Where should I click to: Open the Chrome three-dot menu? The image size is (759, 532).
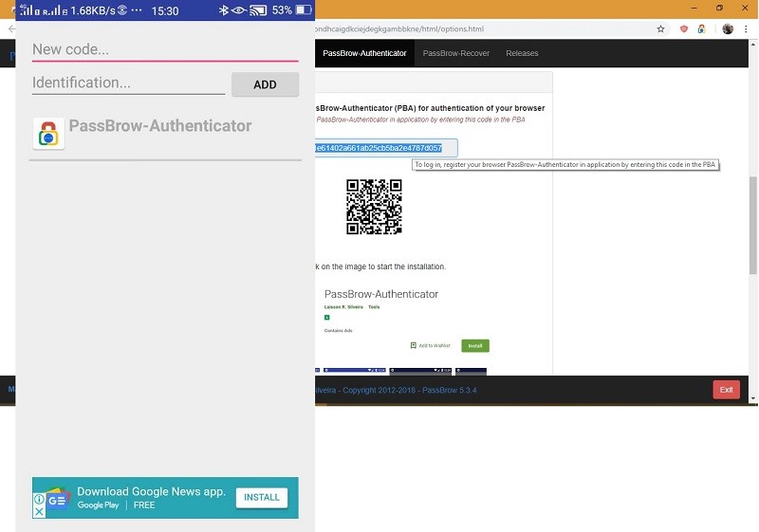coord(746,29)
